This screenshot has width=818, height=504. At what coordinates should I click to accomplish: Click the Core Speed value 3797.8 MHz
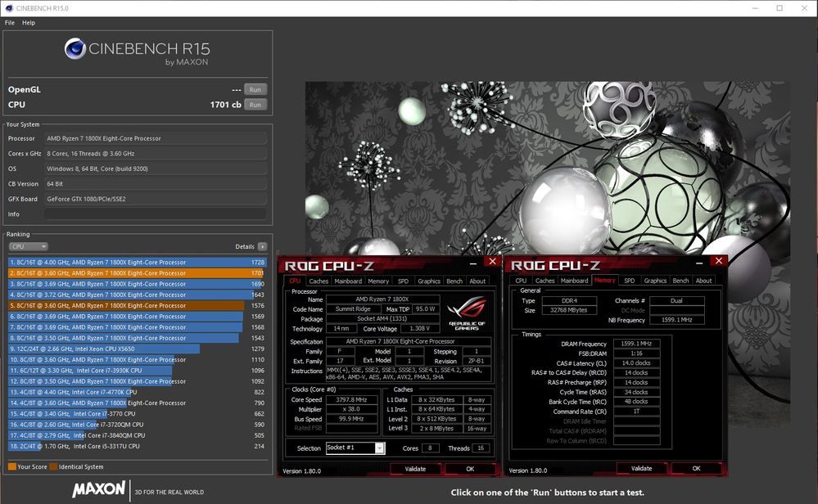click(x=352, y=400)
